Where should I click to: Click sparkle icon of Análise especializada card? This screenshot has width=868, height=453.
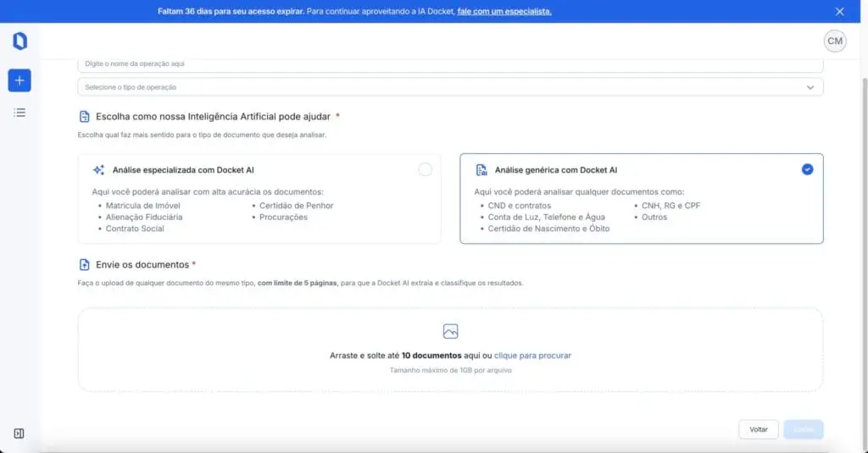point(98,170)
